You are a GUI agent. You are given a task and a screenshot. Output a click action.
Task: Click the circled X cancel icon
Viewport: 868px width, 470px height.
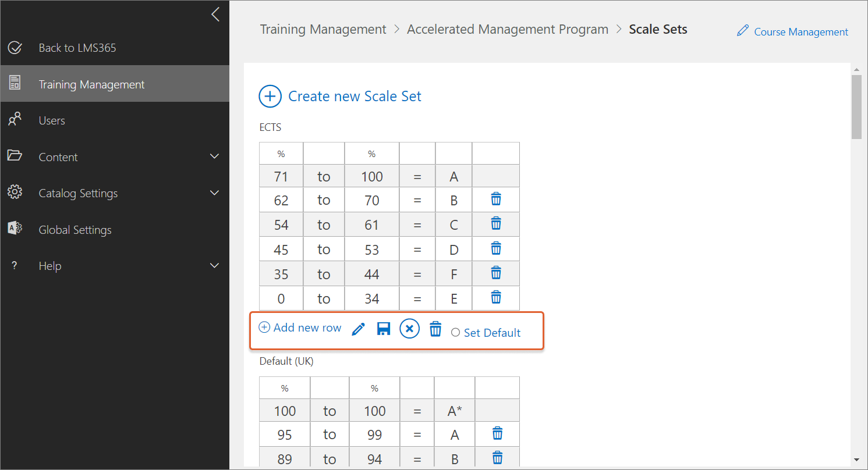click(x=409, y=329)
